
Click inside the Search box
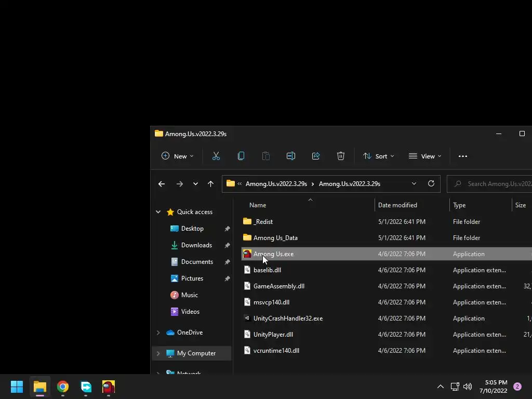click(489, 183)
